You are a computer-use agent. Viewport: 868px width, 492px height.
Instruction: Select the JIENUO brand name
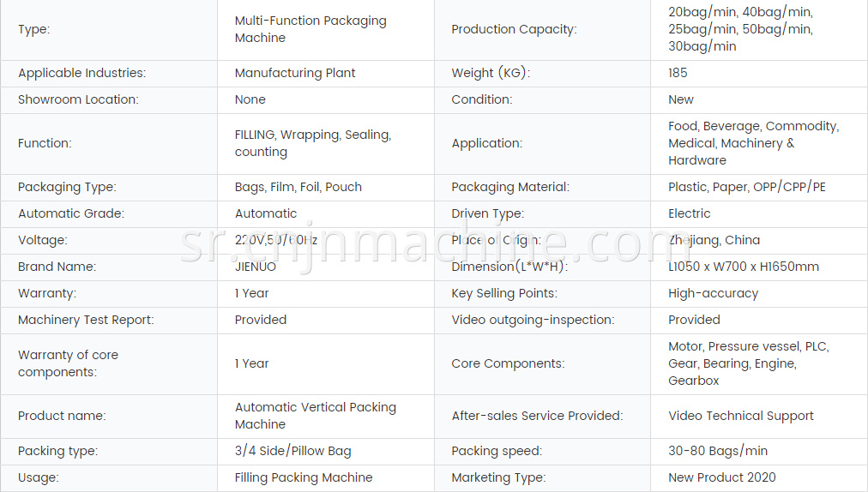click(x=256, y=267)
